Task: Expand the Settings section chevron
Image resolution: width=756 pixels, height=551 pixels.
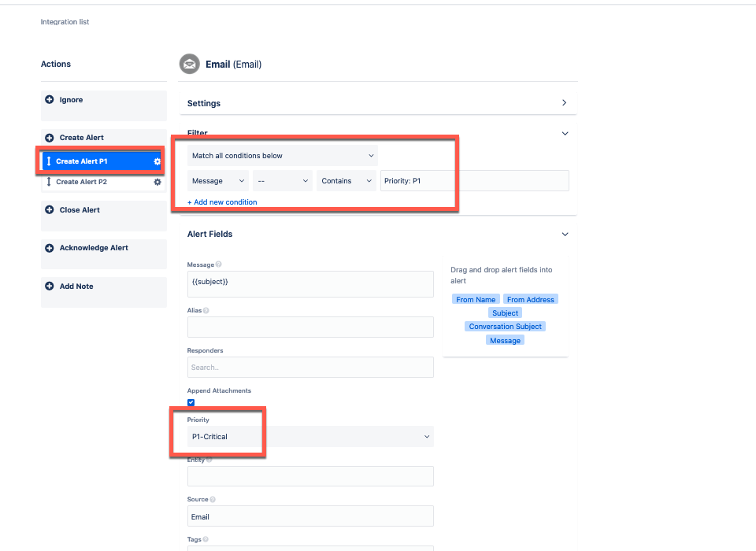Action: [564, 102]
